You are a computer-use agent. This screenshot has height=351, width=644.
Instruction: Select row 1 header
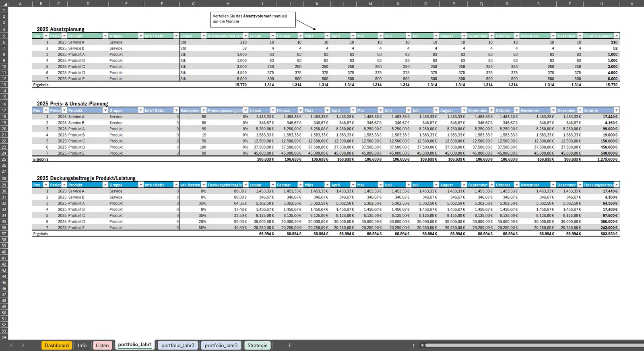tap(4, 10)
